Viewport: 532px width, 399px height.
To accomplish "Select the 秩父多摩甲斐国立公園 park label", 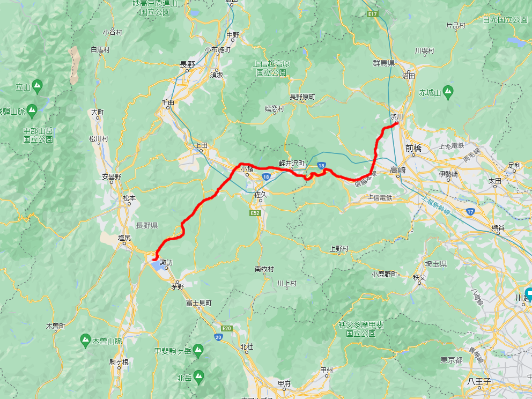I will pos(361,329).
